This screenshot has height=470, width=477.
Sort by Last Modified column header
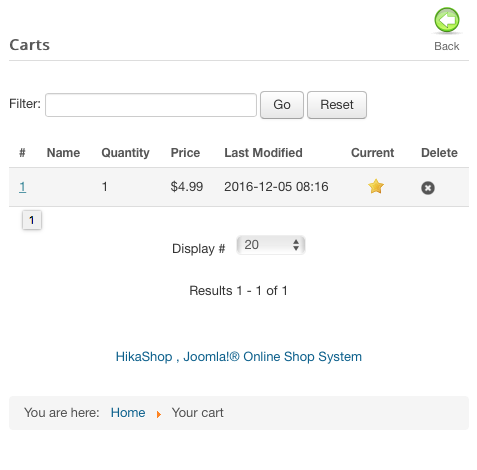[263, 153]
